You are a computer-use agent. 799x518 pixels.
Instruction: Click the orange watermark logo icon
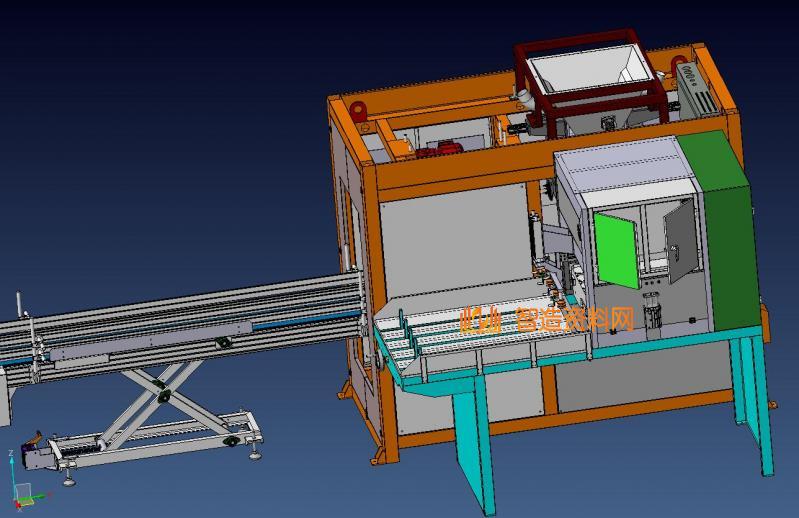tap(480, 320)
